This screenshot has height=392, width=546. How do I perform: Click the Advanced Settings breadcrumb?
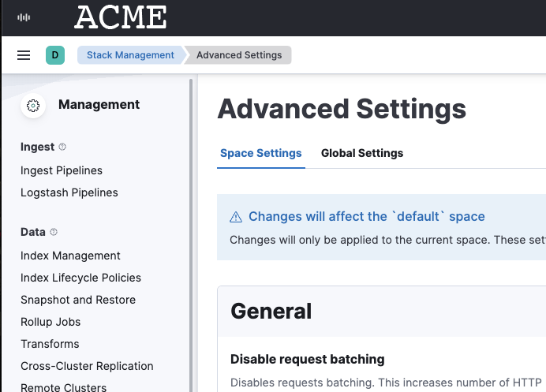click(x=239, y=55)
